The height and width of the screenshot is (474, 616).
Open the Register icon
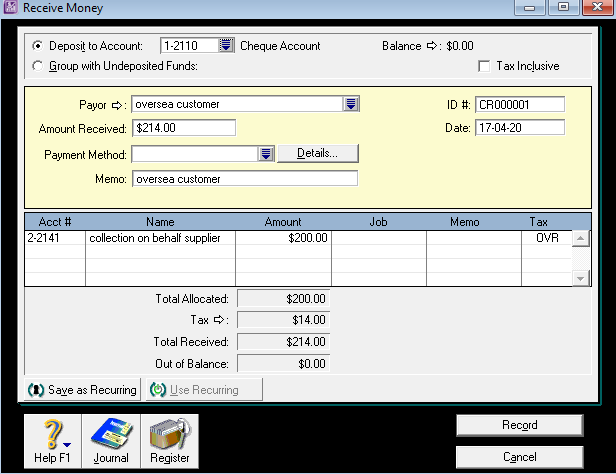tap(170, 441)
